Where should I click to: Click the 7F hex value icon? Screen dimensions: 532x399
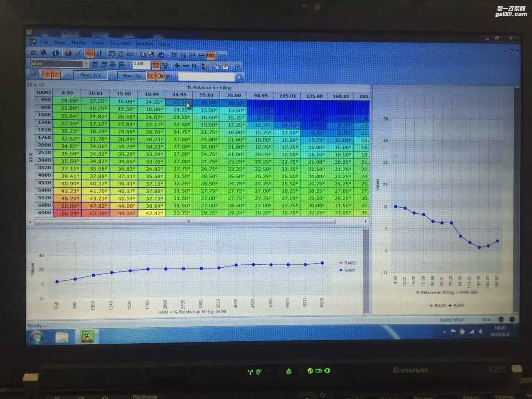point(174,55)
